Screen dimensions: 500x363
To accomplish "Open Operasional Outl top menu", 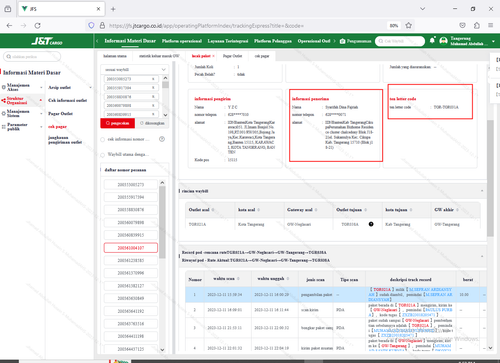I will click(x=314, y=41).
